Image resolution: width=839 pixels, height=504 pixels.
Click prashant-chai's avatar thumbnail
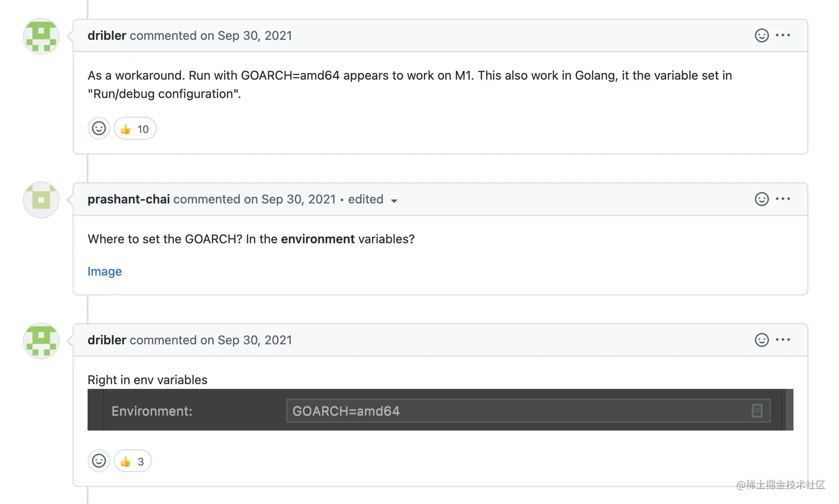tap(41, 200)
